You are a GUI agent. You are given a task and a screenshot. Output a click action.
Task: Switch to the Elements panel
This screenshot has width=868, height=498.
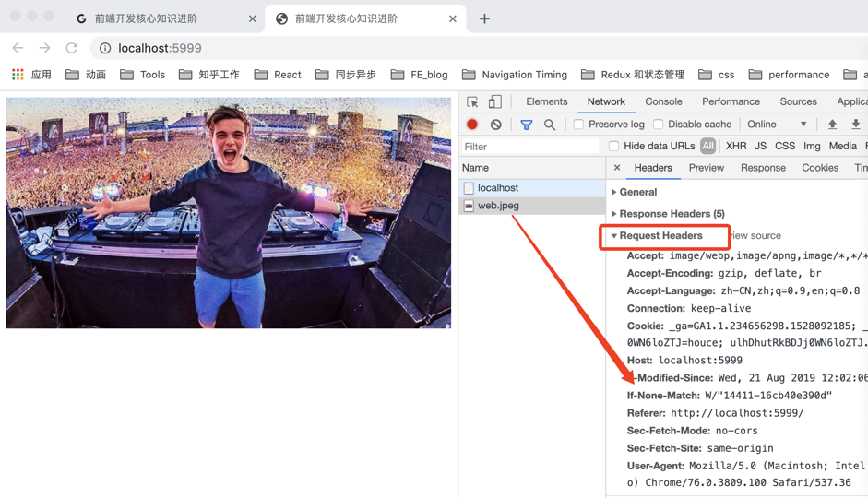coord(547,101)
